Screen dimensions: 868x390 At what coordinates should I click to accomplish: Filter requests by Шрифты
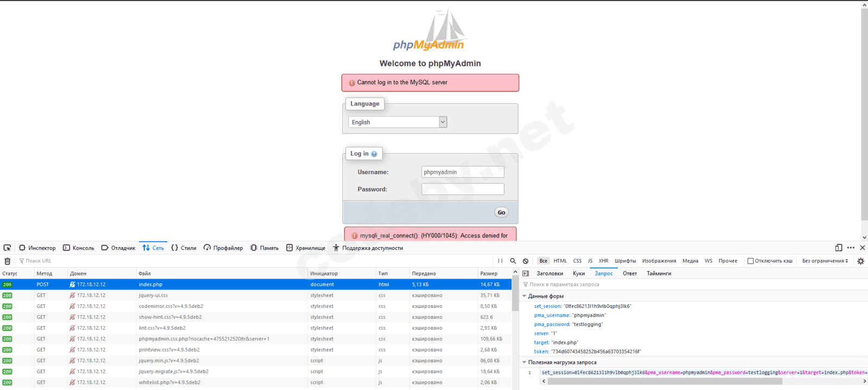coord(626,261)
